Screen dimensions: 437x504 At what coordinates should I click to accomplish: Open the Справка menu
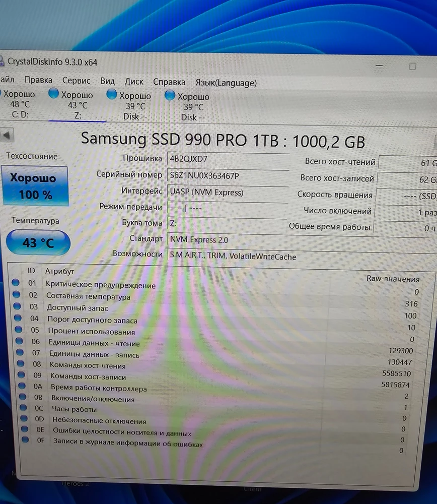(x=169, y=82)
